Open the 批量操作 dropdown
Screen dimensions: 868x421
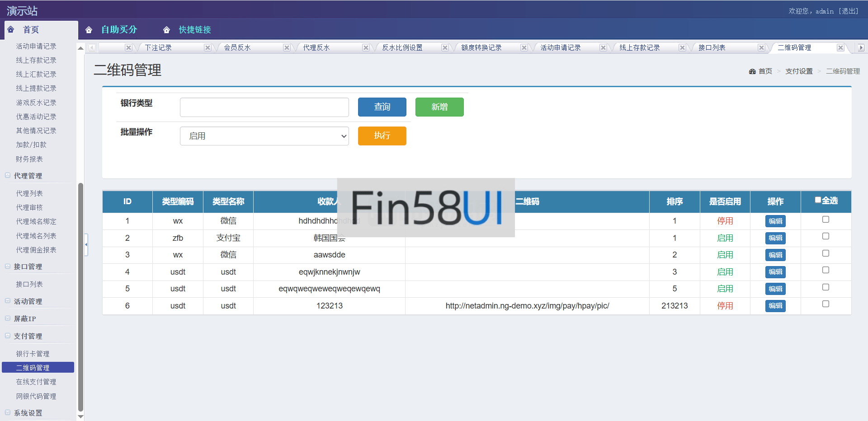pos(264,136)
